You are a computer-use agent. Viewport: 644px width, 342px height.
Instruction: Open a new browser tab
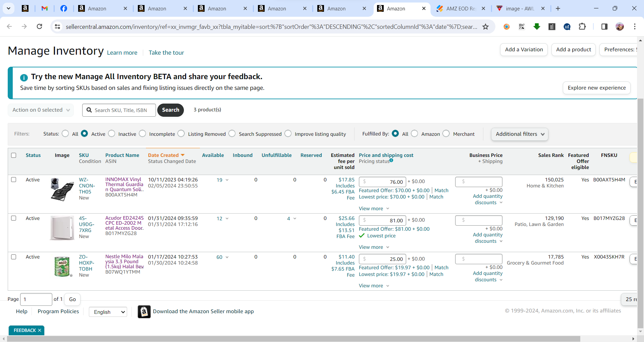click(x=558, y=8)
